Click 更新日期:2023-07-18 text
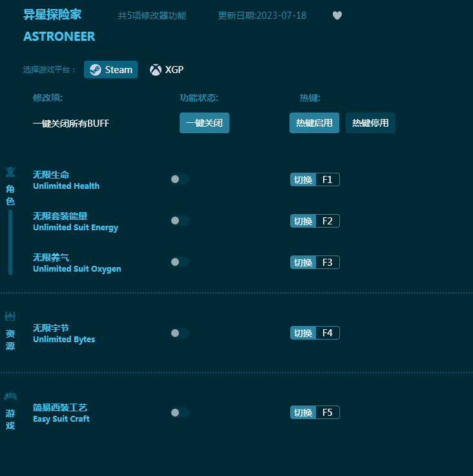 (262, 16)
